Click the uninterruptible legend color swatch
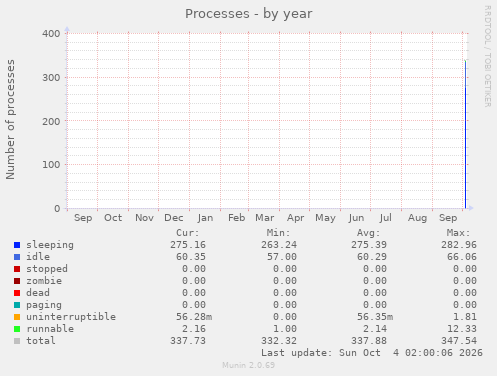The width and height of the screenshot is (497, 376). coord(17,317)
